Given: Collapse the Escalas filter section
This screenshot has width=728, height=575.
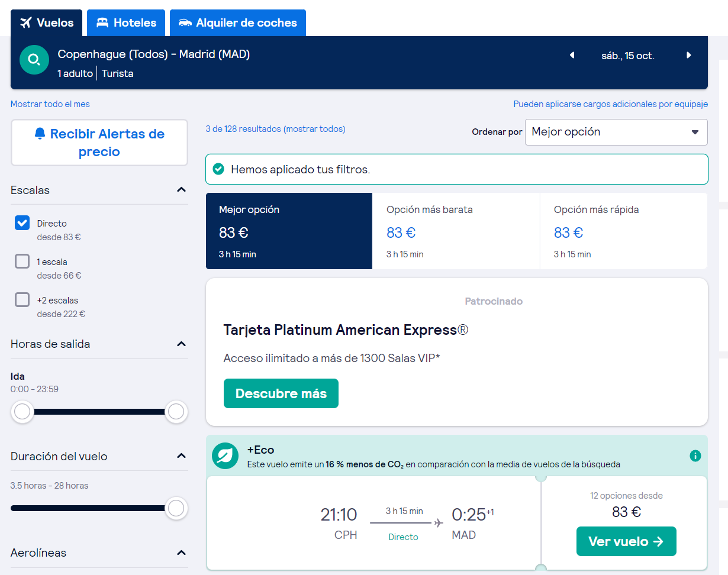Looking at the screenshot, I should [x=181, y=190].
